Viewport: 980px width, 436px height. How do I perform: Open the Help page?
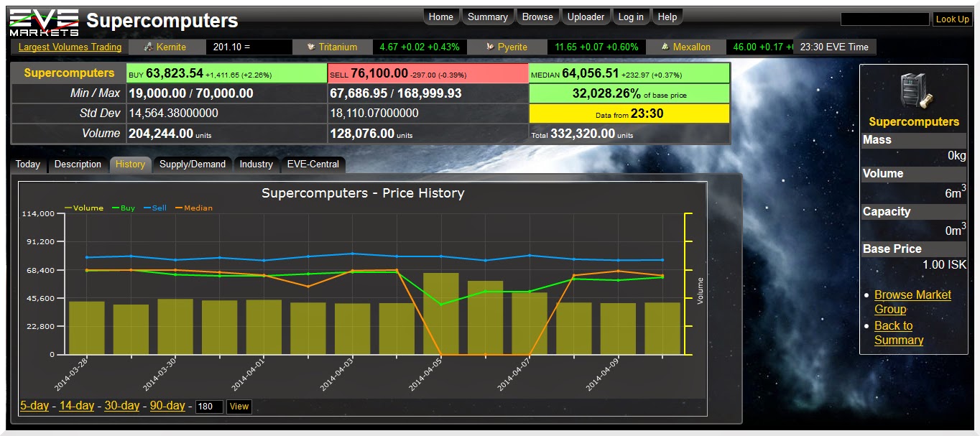[x=667, y=17]
